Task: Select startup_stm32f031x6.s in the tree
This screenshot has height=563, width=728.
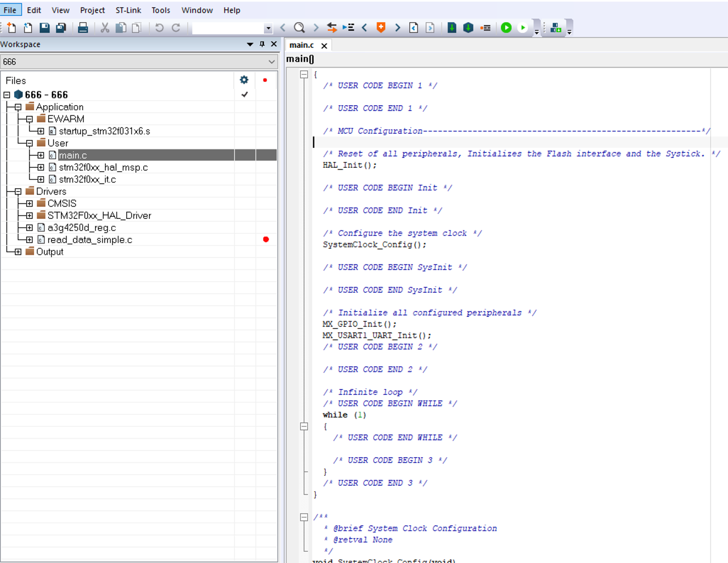Action: point(105,131)
